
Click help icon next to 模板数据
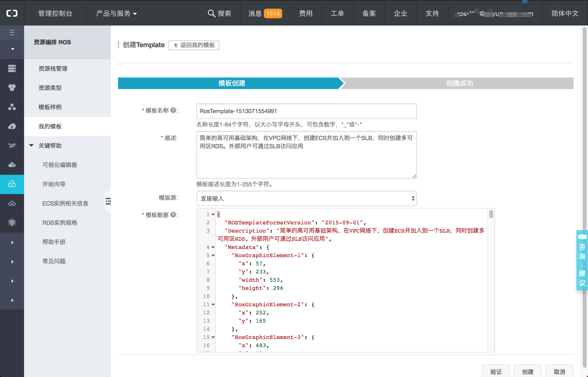coord(173,215)
